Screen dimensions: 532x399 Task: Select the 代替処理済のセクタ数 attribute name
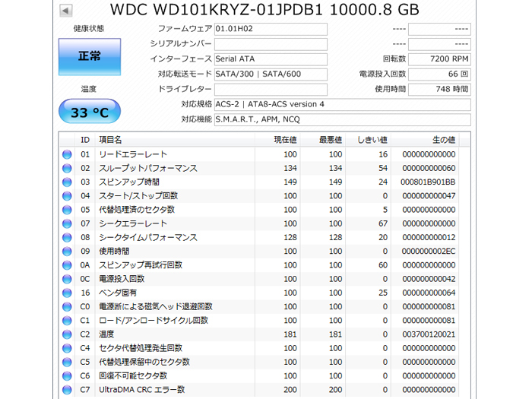click(x=137, y=210)
